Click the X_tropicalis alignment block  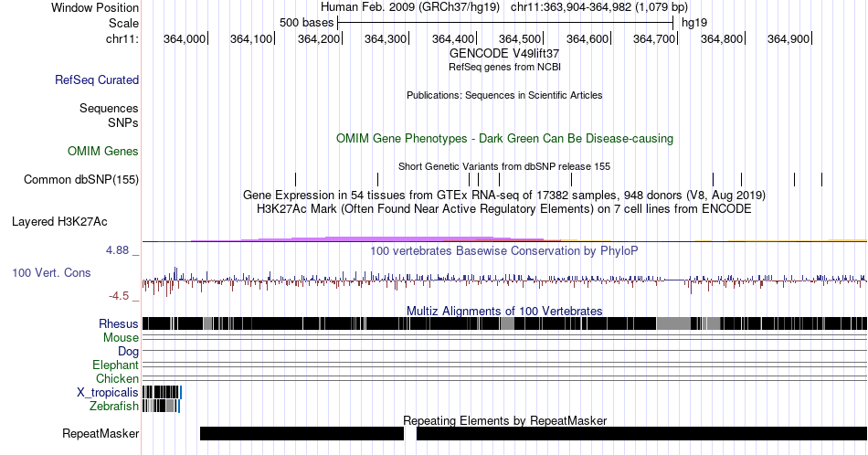click(x=161, y=393)
